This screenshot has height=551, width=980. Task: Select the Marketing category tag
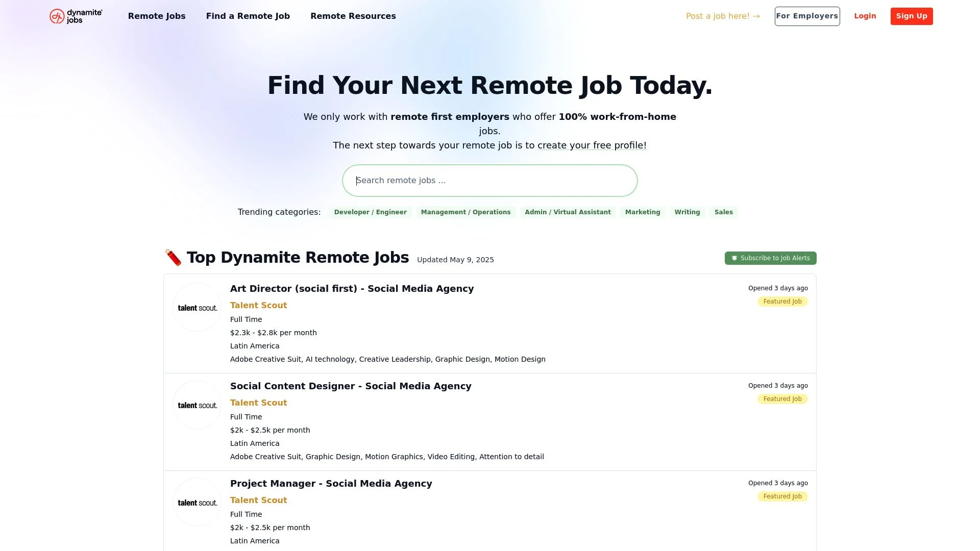point(643,212)
